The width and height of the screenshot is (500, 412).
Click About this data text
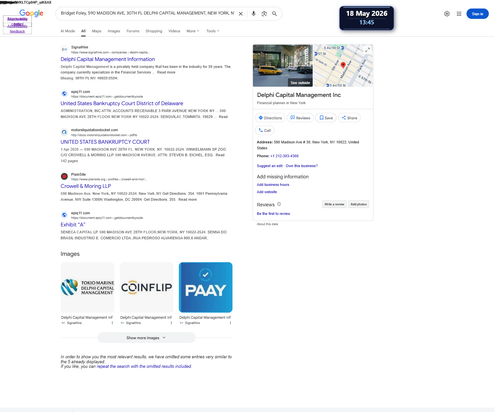[267, 224]
